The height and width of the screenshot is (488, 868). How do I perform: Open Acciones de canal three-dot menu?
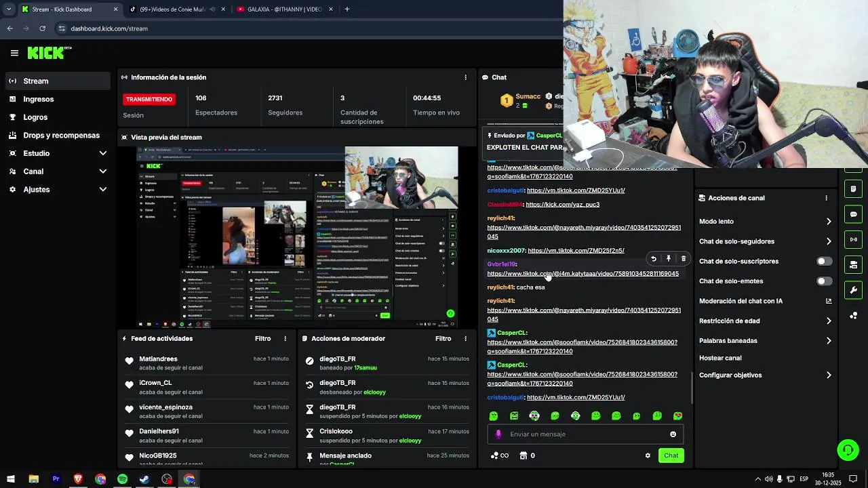[x=826, y=198]
